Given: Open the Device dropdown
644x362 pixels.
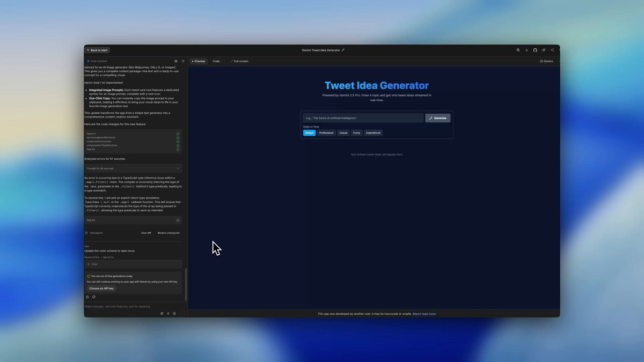Looking at the screenshot, I should point(546,61).
